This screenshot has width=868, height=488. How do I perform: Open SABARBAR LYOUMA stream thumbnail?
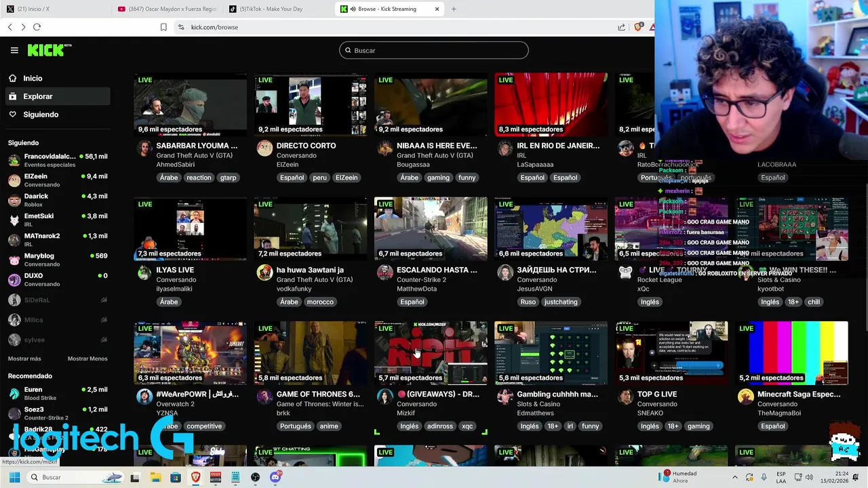pos(191,104)
